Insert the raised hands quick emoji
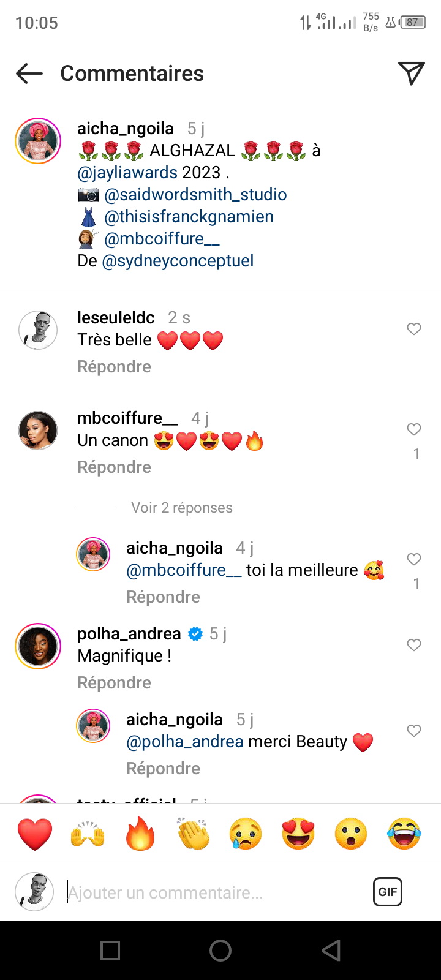 (88, 834)
